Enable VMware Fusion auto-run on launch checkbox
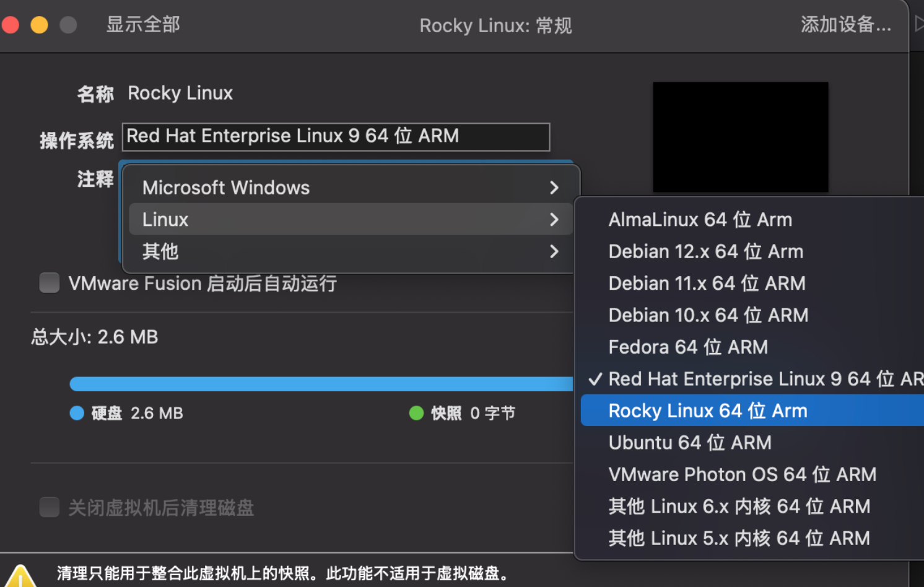The height and width of the screenshot is (587, 924). tap(50, 283)
